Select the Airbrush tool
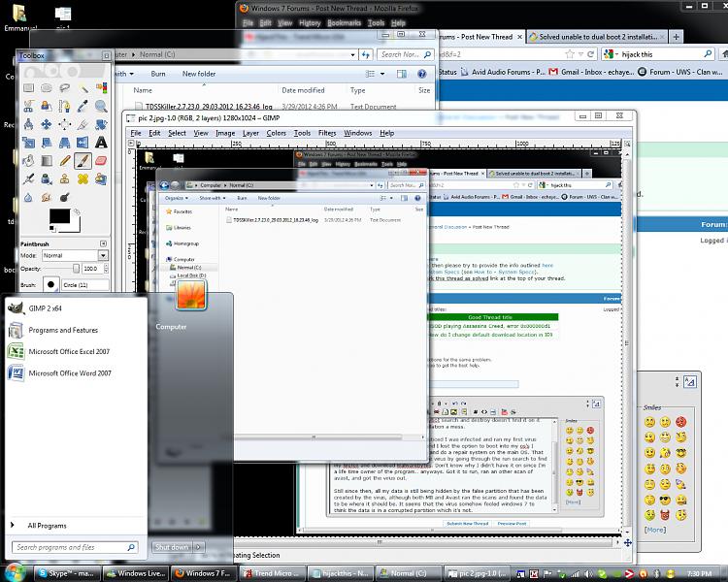728x582 pixels. point(28,178)
